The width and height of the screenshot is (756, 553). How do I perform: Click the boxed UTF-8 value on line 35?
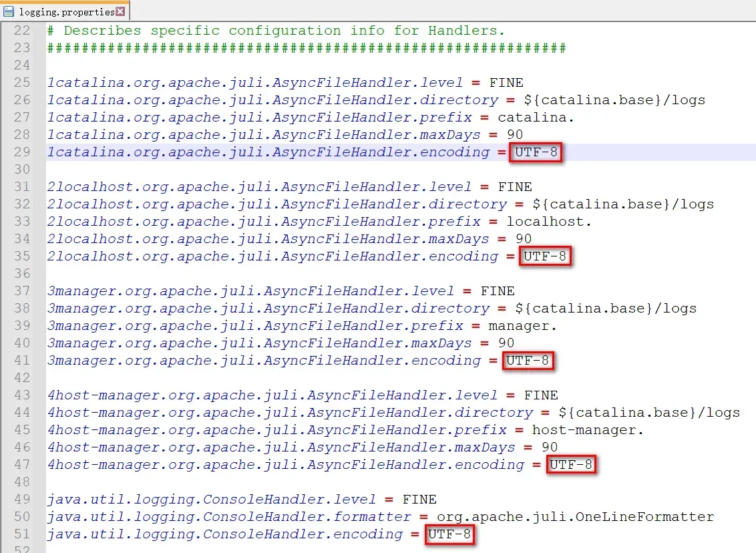545,256
